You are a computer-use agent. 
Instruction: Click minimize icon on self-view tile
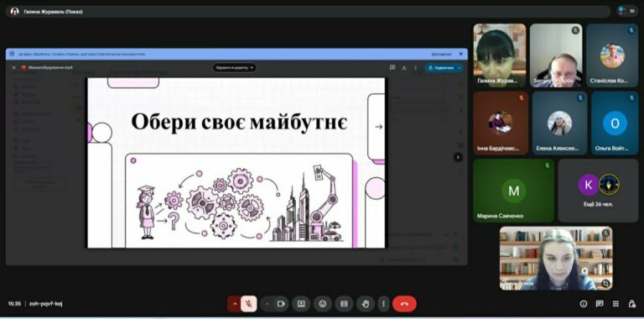click(x=605, y=283)
